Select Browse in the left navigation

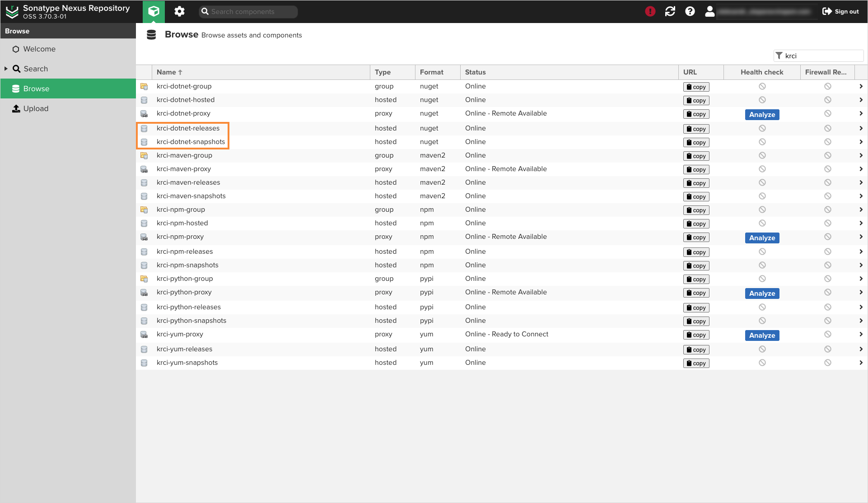(37, 88)
